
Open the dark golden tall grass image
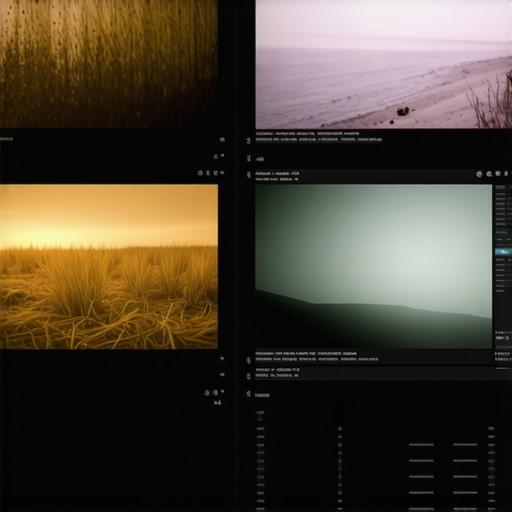click(109, 64)
